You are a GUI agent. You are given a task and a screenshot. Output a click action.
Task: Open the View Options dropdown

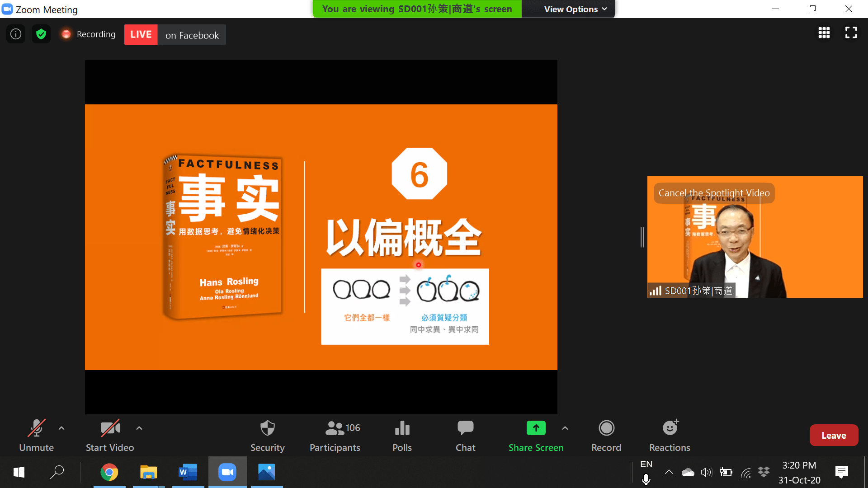coord(575,9)
